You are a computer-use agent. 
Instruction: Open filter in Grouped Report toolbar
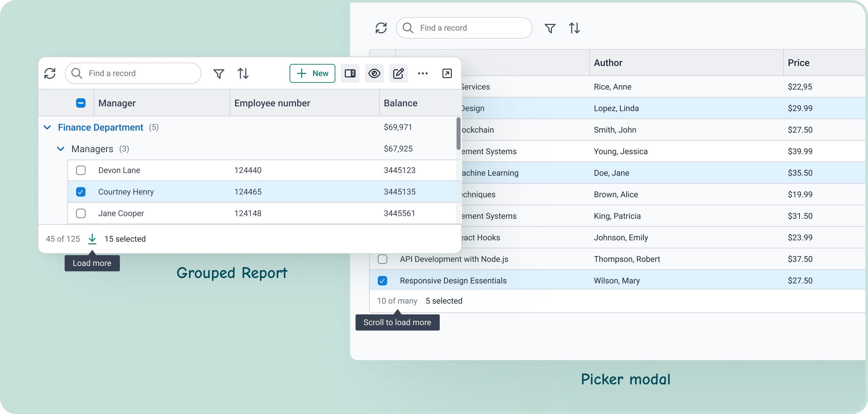[x=219, y=73]
